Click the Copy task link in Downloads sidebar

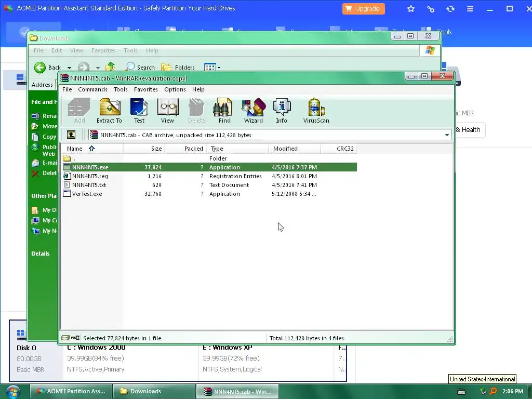[44, 137]
